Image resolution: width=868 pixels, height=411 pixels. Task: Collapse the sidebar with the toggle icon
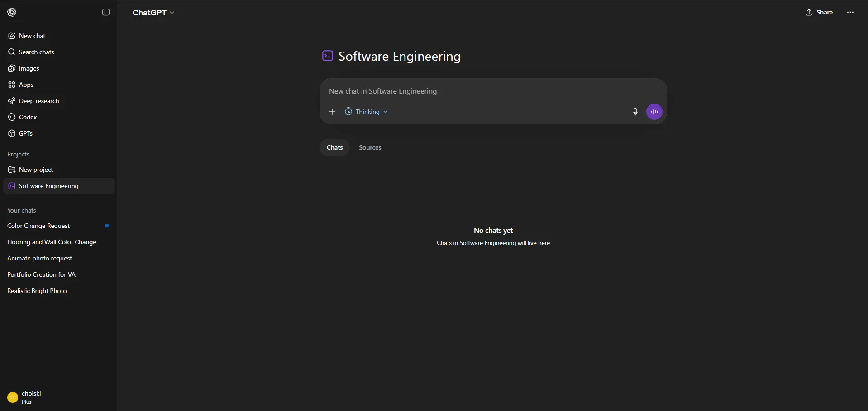[x=106, y=12]
